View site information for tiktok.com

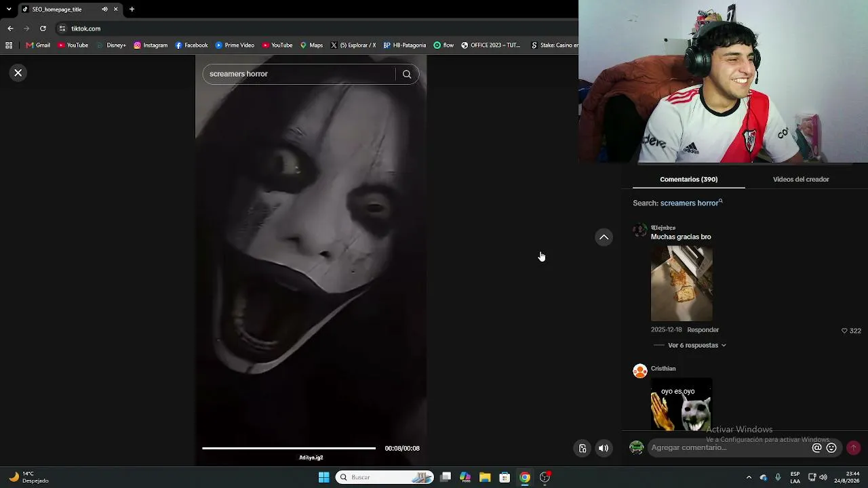tap(62, 28)
